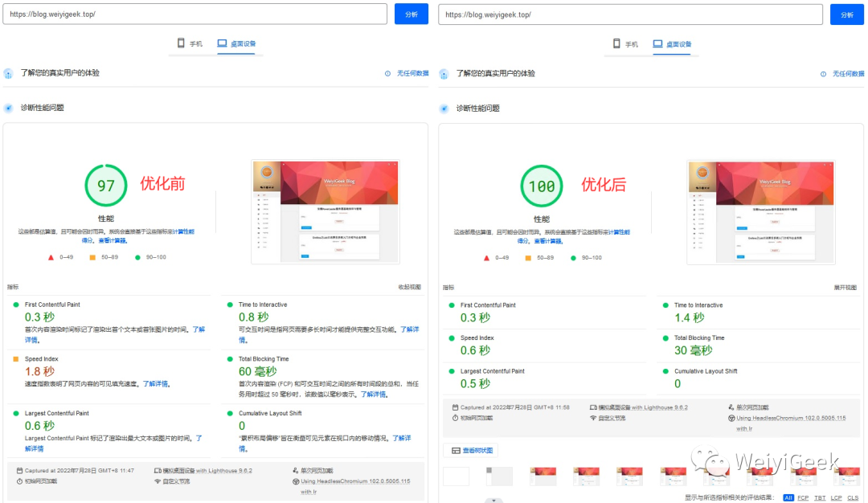Click the 100 performance score gauge

(x=542, y=186)
